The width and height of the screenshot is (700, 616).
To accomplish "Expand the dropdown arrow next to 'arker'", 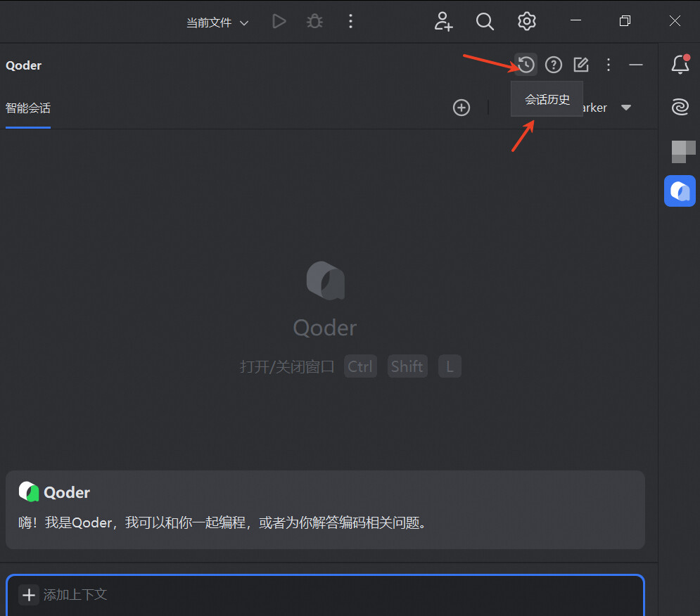I will (626, 108).
